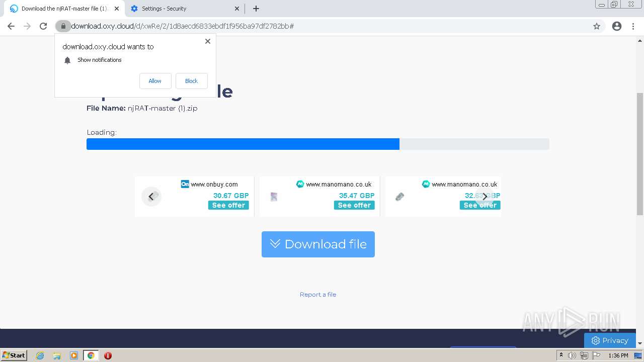
Task: Block notifications from download.oxy.cloud
Action: (191, 81)
